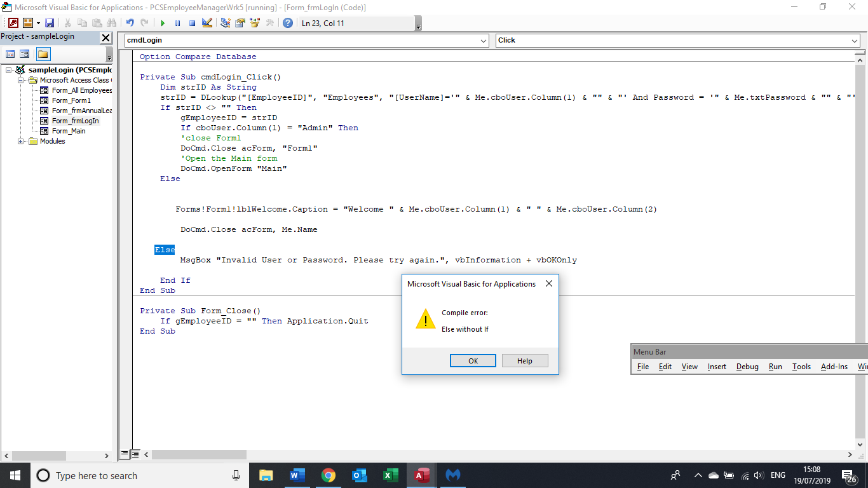Click the View Object icon in Project pane
Image resolution: width=868 pixels, height=488 pixels.
click(x=25, y=54)
